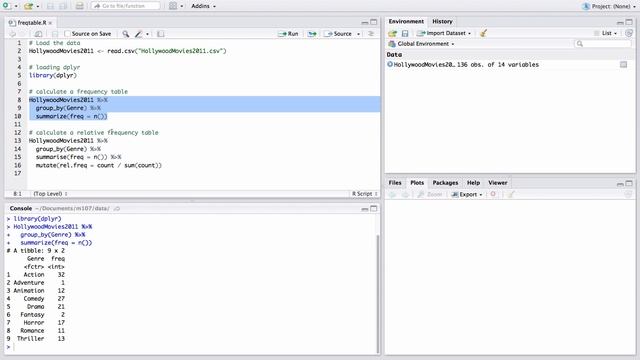Switch to the Help tab
This screenshot has height=360, width=640.
473,183
